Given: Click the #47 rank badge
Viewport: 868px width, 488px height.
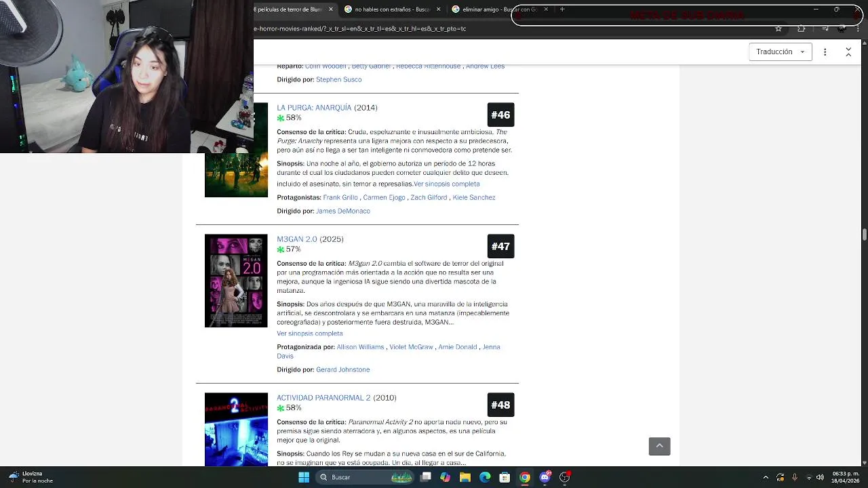Looking at the screenshot, I should pos(500,246).
